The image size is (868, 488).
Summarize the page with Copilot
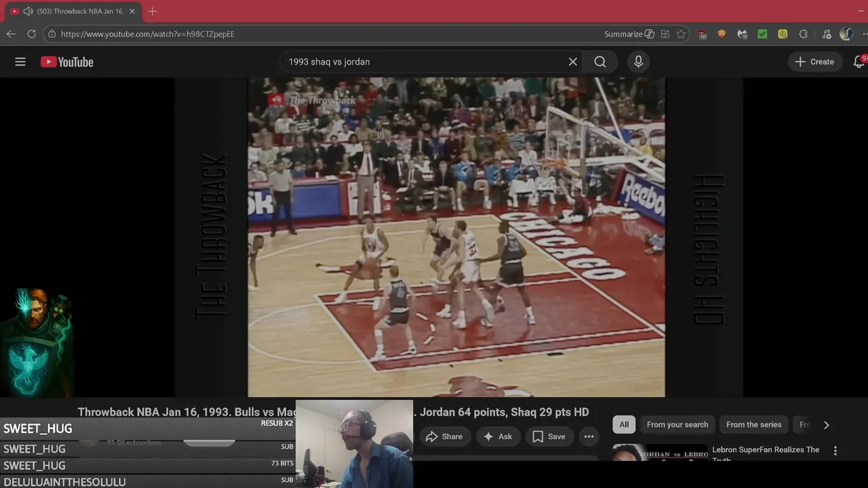629,34
